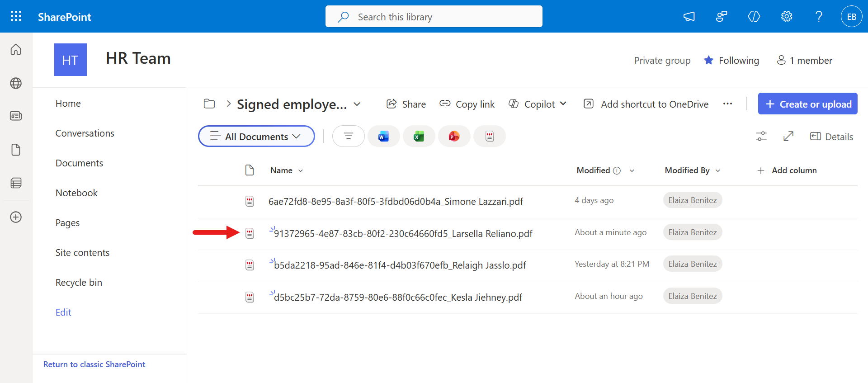
Task: Open file d5bc25b7..._Kesla Jiehney.pdf
Action: coord(398,298)
